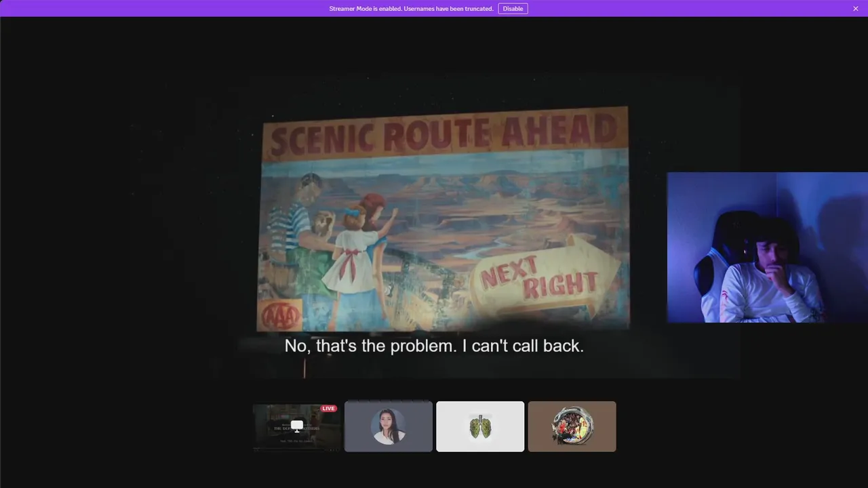Image resolution: width=868 pixels, height=488 pixels.
Task: Click the Streamer Mode is enabled message
Action: click(x=411, y=9)
